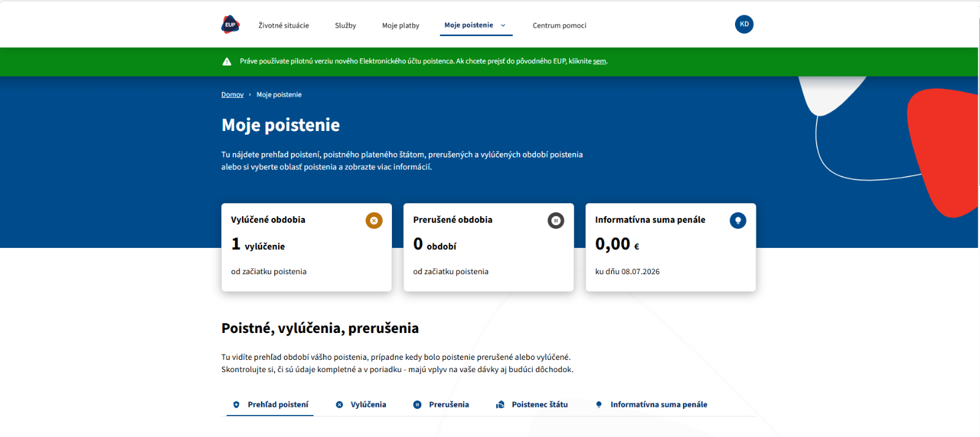Switch to the Poistenec štátu tab
Viewport: 980px width, 437px height.
tap(532, 405)
